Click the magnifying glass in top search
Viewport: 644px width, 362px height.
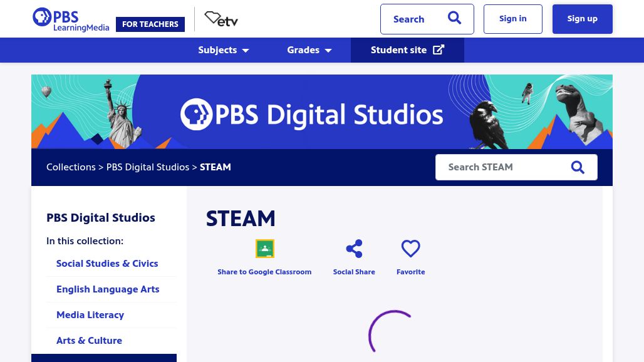tap(454, 18)
